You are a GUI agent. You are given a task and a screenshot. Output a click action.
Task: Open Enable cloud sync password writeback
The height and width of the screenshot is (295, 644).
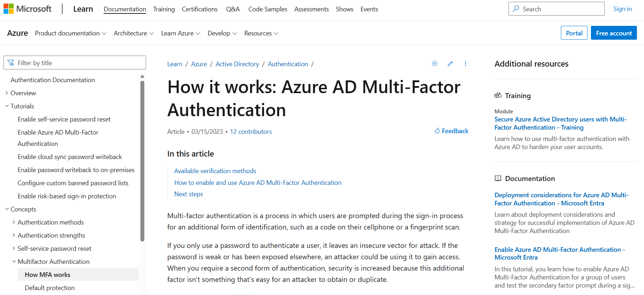(70, 157)
